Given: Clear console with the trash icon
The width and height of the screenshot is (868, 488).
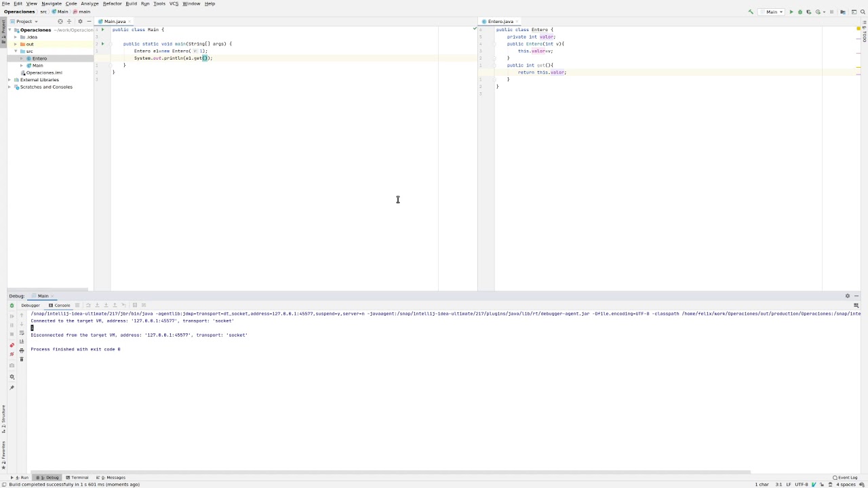Looking at the screenshot, I should point(22,359).
